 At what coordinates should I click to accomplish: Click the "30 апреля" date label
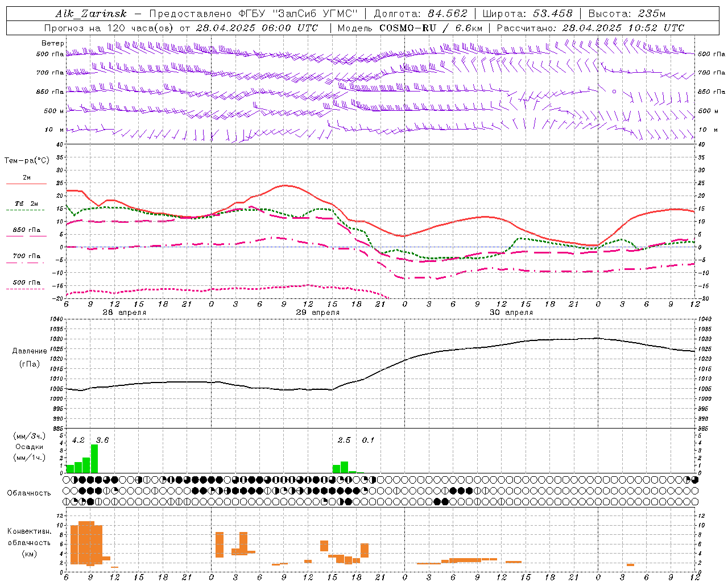[511, 313]
